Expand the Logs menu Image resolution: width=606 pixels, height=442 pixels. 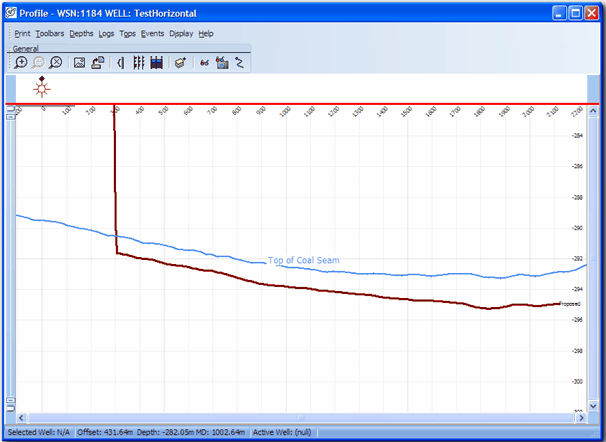pos(106,33)
